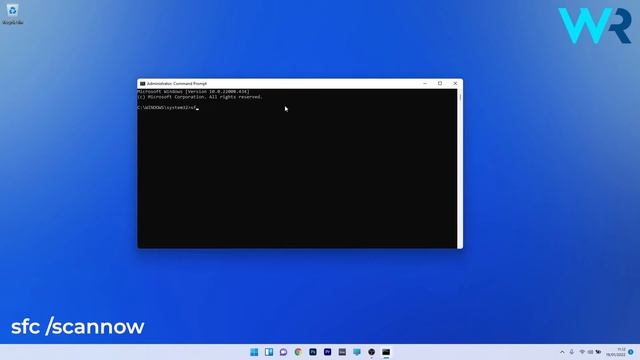
Task: Open the Widgets panel from taskbar
Action: 269,352
